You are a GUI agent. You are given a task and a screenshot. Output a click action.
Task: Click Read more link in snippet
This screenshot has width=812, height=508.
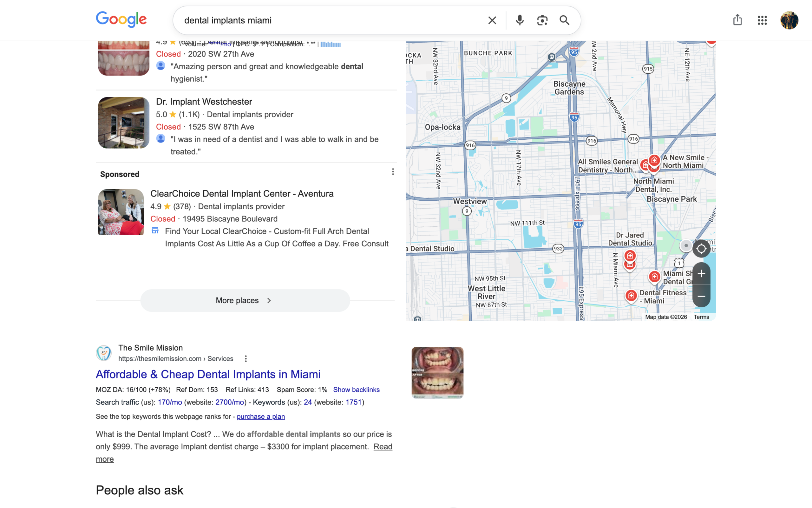point(383,446)
